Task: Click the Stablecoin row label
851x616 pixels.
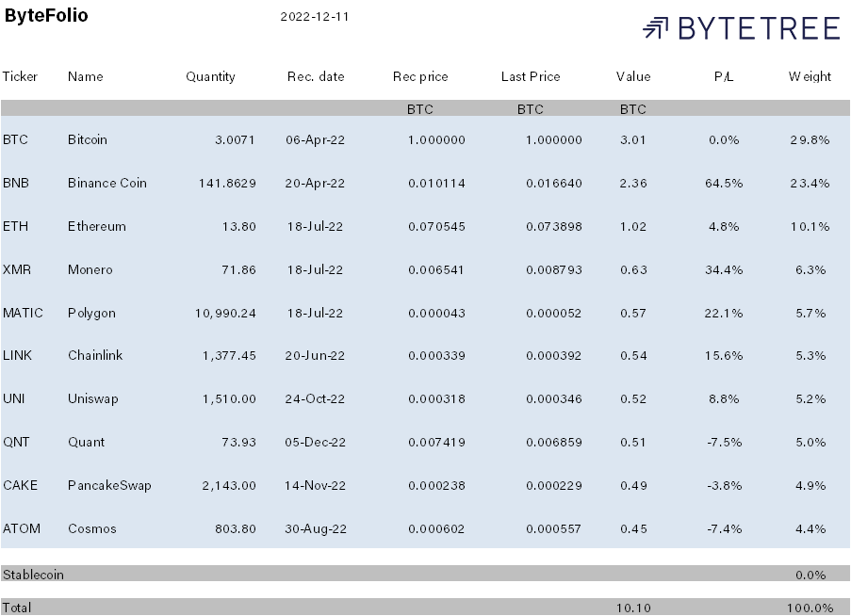Action: click(x=33, y=575)
